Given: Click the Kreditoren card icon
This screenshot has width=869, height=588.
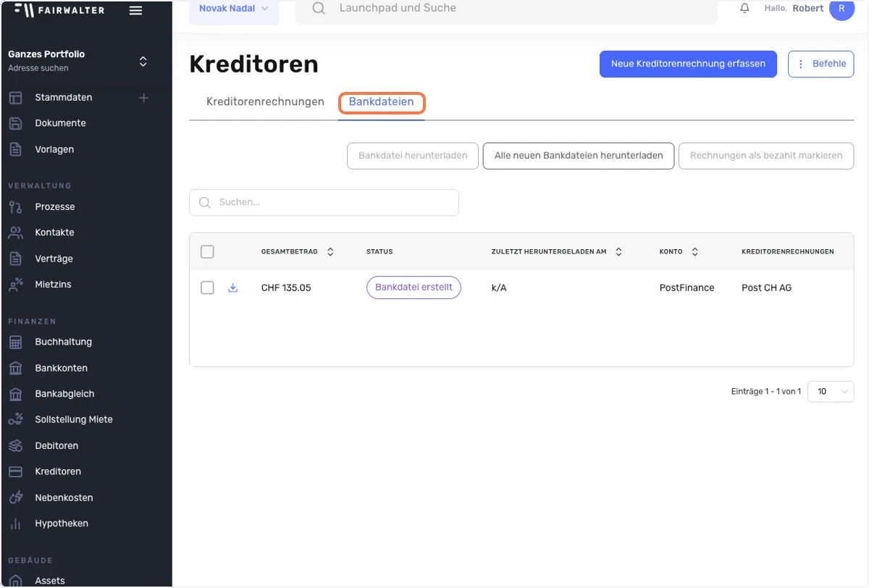Looking at the screenshot, I should click(15, 471).
